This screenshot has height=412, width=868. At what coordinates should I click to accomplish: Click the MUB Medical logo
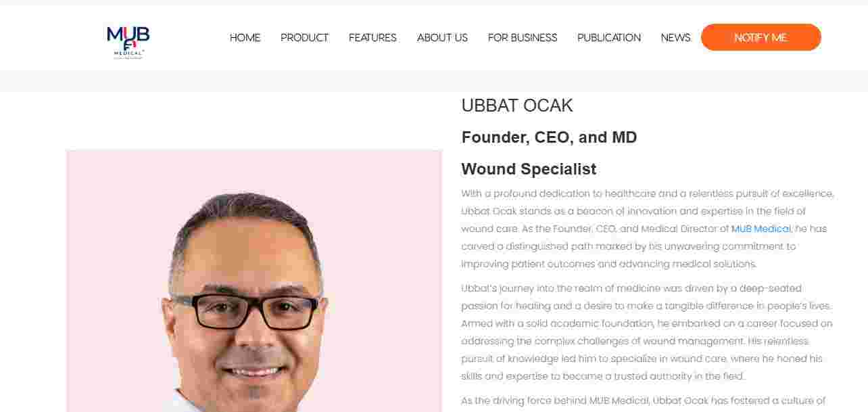(x=128, y=43)
